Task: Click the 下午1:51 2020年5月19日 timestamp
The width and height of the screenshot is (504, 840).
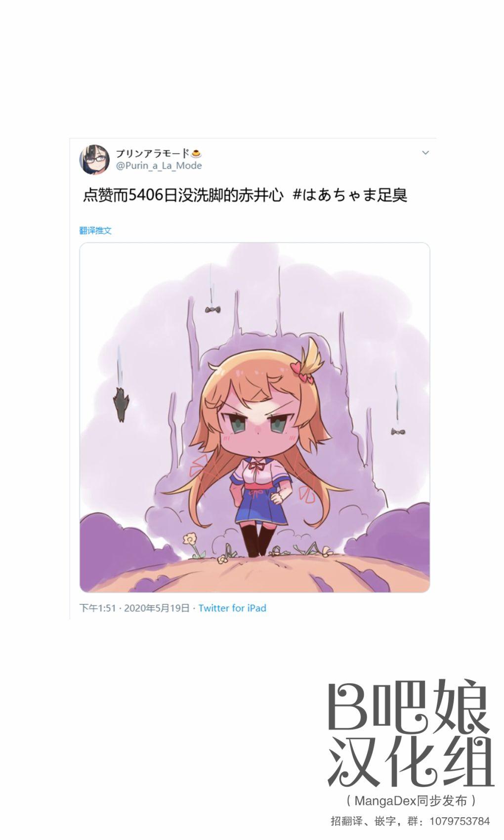Action: click(134, 608)
